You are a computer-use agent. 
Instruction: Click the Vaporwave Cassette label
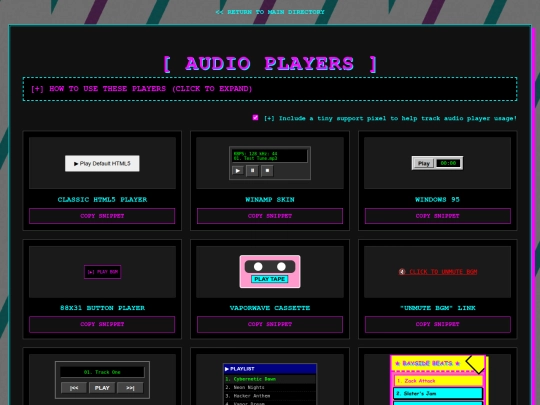[270, 308]
